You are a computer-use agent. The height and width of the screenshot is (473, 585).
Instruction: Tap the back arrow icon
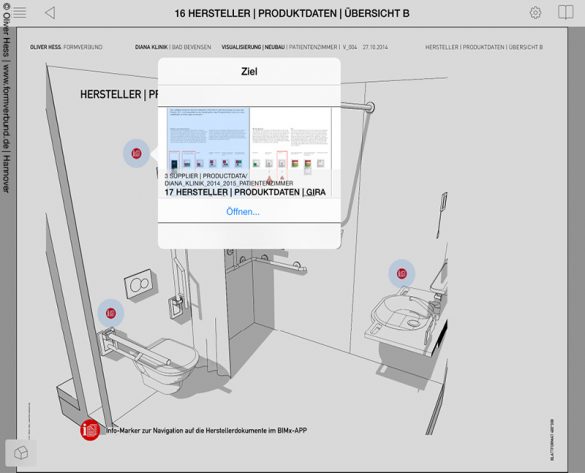[x=50, y=13]
